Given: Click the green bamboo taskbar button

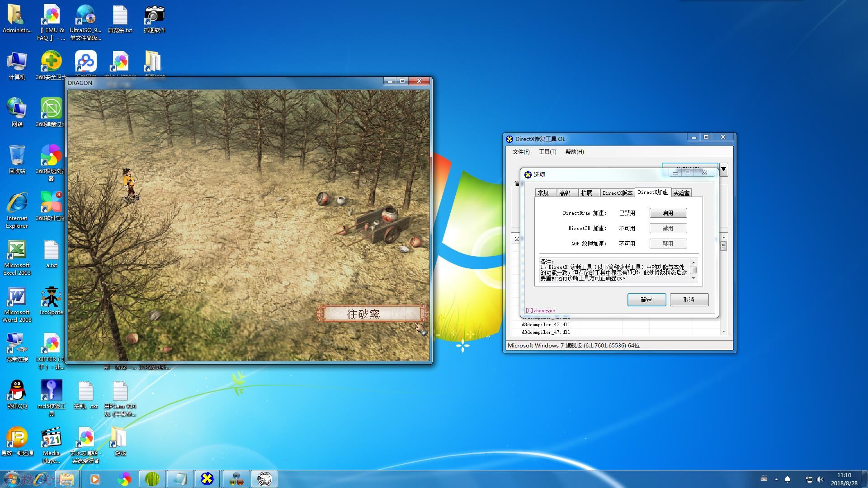Looking at the screenshot, I should coord(152,479).
